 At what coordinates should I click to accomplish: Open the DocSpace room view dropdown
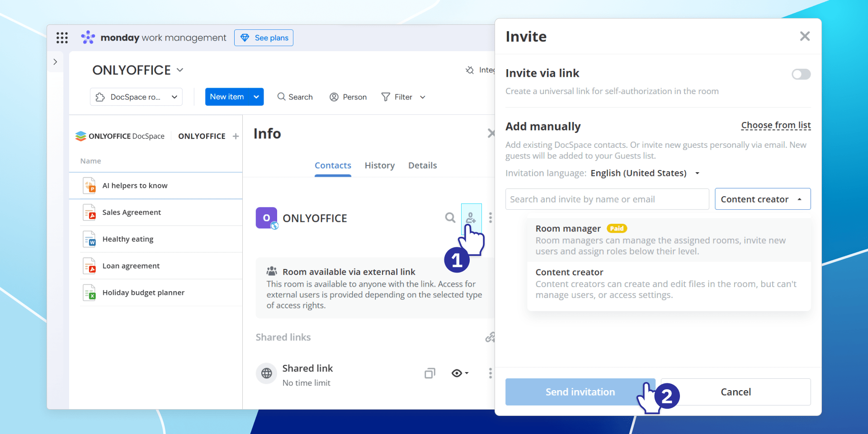pos(136,97)
